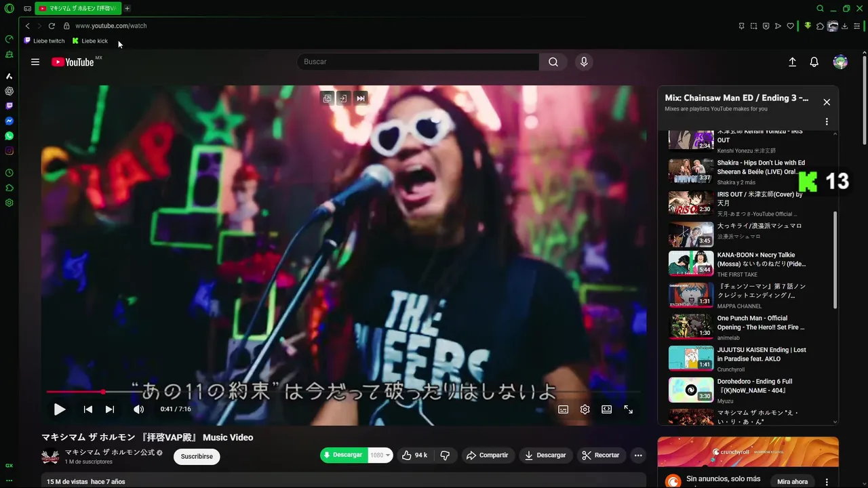Click the Mira ahora ad button
The width and height of the screenshot is (868, 488).
point(793,482)
